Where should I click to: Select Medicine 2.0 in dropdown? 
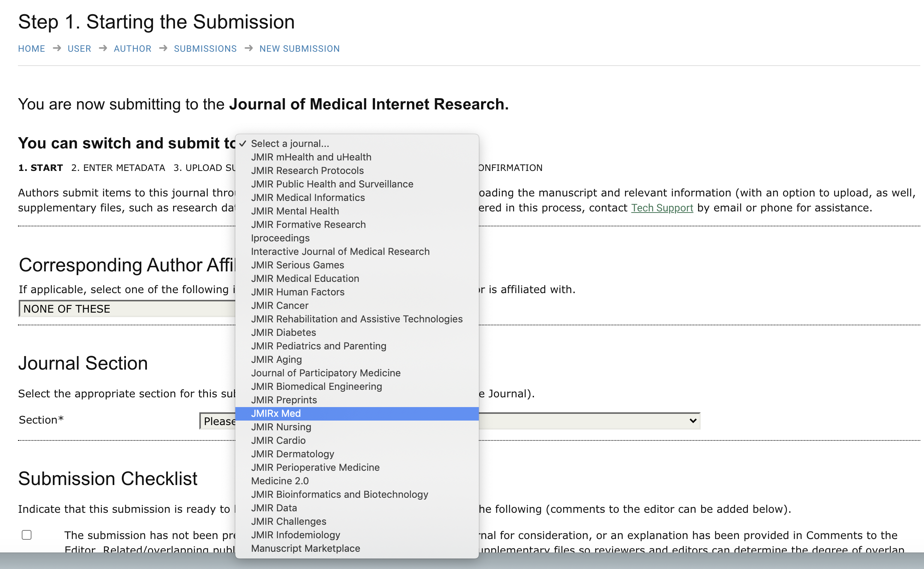click(x=280, y=481)
